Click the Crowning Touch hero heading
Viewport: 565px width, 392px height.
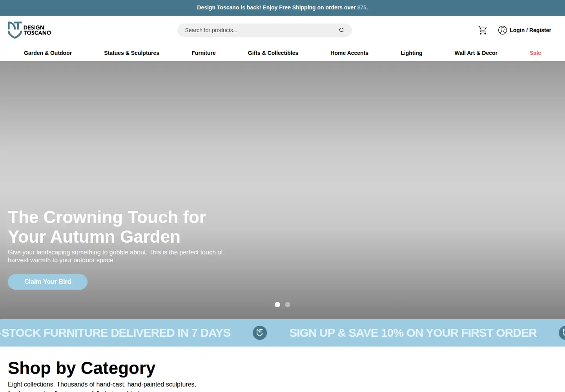pyautogui.click(x=107, y=227)
